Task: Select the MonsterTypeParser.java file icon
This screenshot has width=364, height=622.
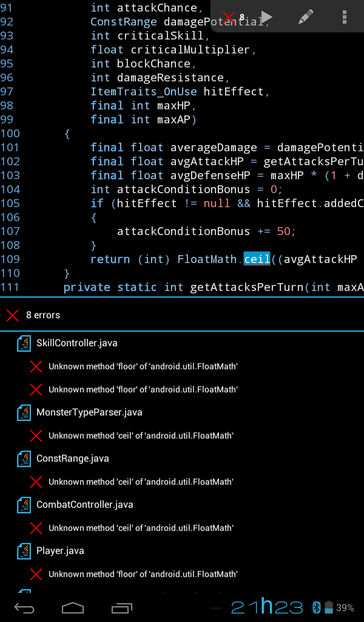Action: (x=24, y=412)
